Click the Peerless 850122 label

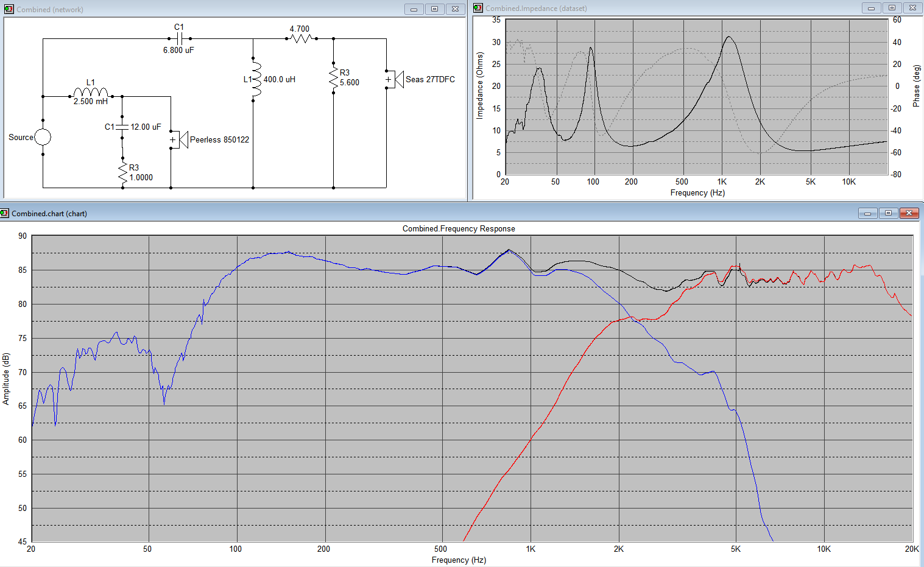point(219,139)
